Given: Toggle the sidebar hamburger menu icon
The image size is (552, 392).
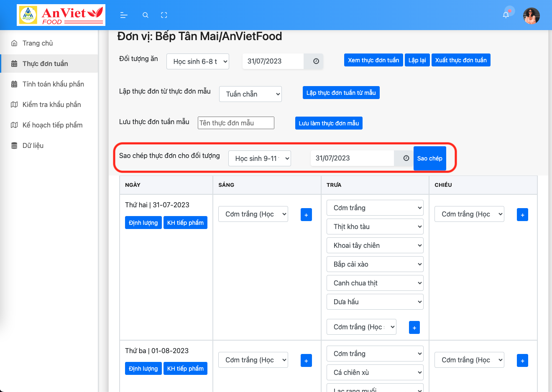Looking at the screenshot, I should 124,15.
